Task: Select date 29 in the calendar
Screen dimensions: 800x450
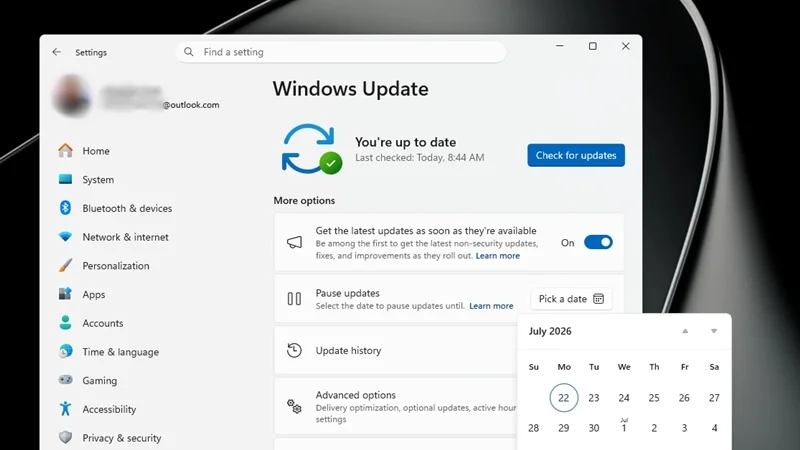Action: pyautogui.click(x=564, y=428)
